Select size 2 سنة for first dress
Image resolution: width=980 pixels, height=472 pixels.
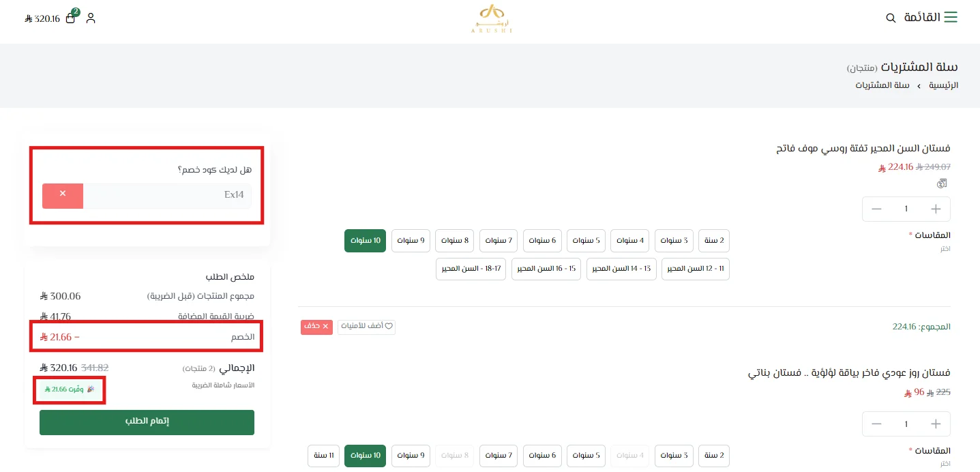714,241
